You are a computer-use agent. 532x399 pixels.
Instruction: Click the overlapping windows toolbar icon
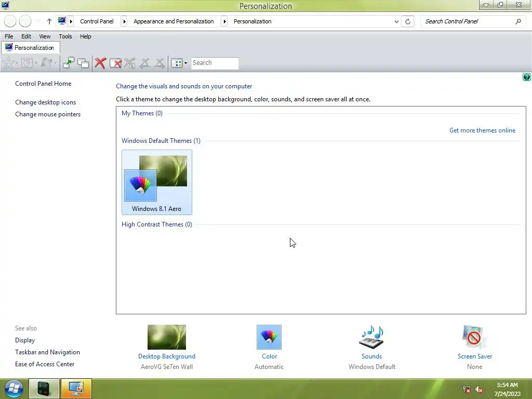(83, 63)
